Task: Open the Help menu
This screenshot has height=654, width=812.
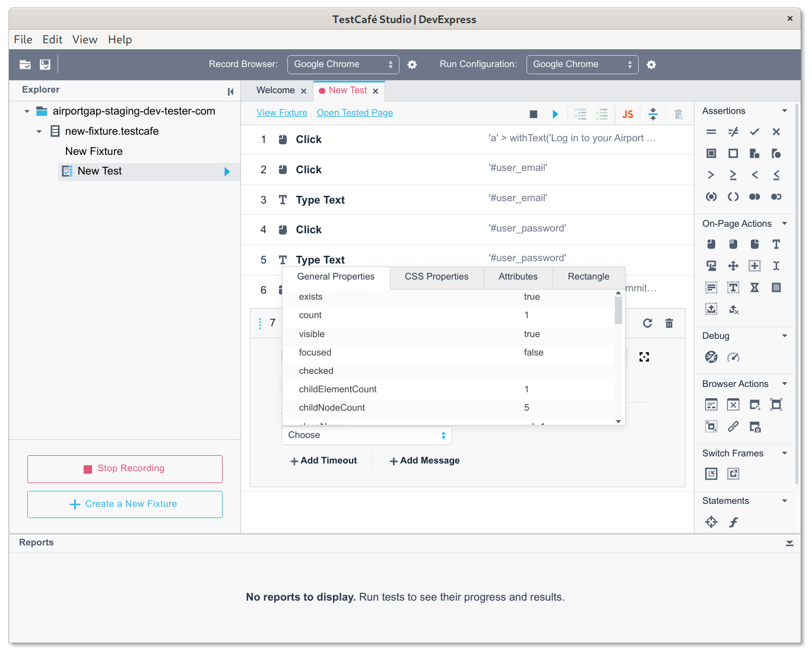Action: pyautogui.click(x=120, y=40)
